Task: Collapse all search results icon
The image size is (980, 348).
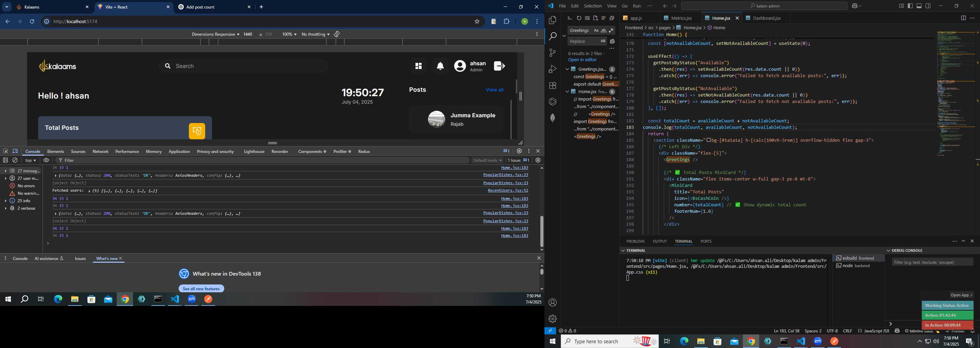Action: [612, 18]
